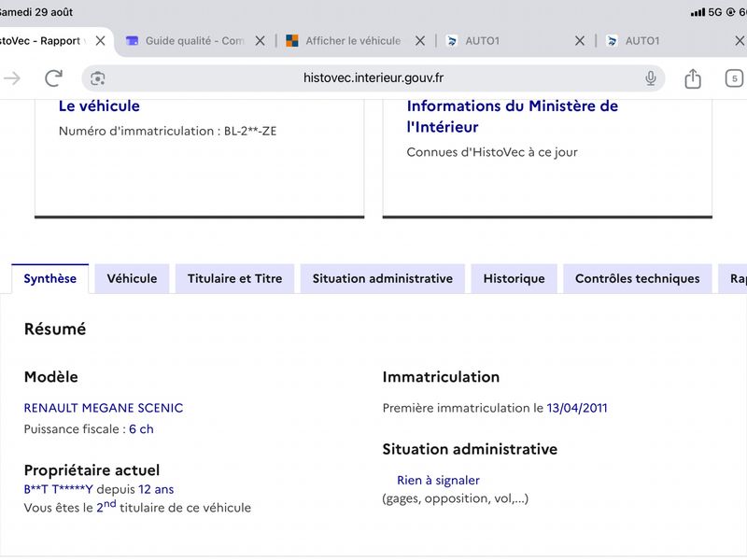Click the Situation administrative heading under Résumé

click(470, 449)
